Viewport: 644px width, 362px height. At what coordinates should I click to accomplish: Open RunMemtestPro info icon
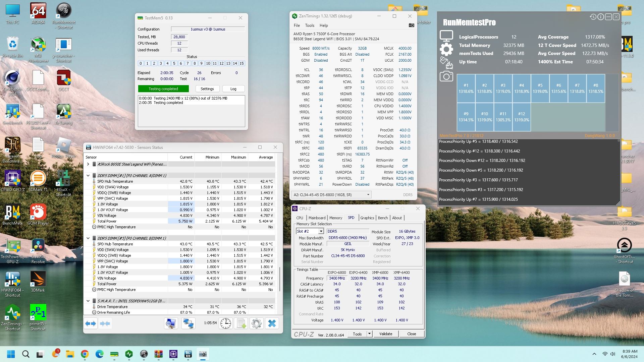(x=601, y=17)
